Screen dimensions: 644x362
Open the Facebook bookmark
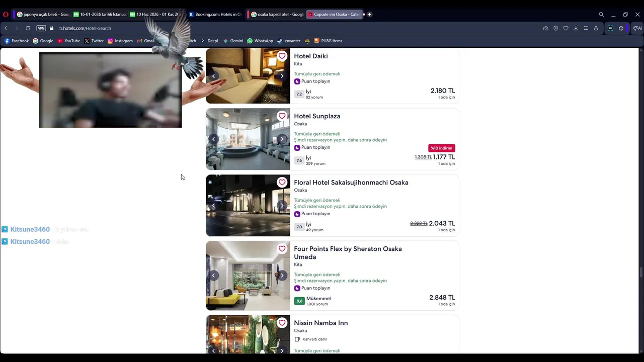click(x=17, y=41)
